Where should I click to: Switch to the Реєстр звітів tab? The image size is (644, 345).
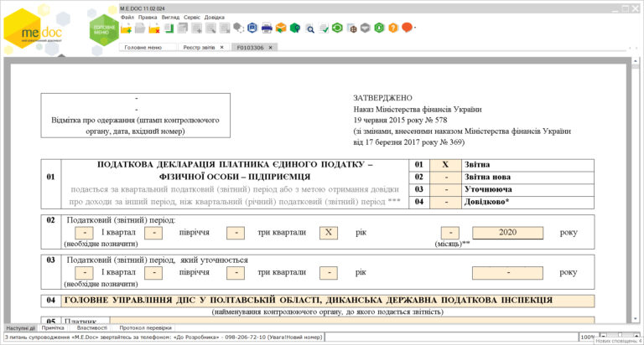click(199, 48)
